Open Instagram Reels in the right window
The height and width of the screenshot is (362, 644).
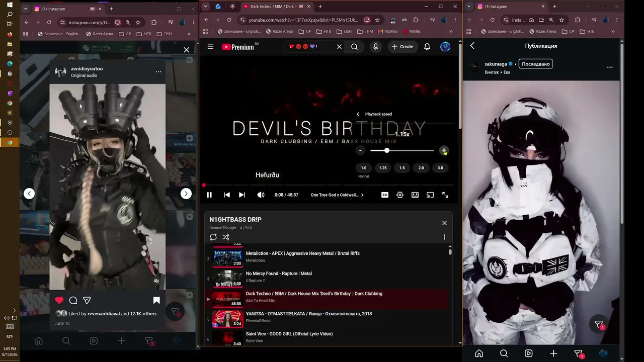529,353
